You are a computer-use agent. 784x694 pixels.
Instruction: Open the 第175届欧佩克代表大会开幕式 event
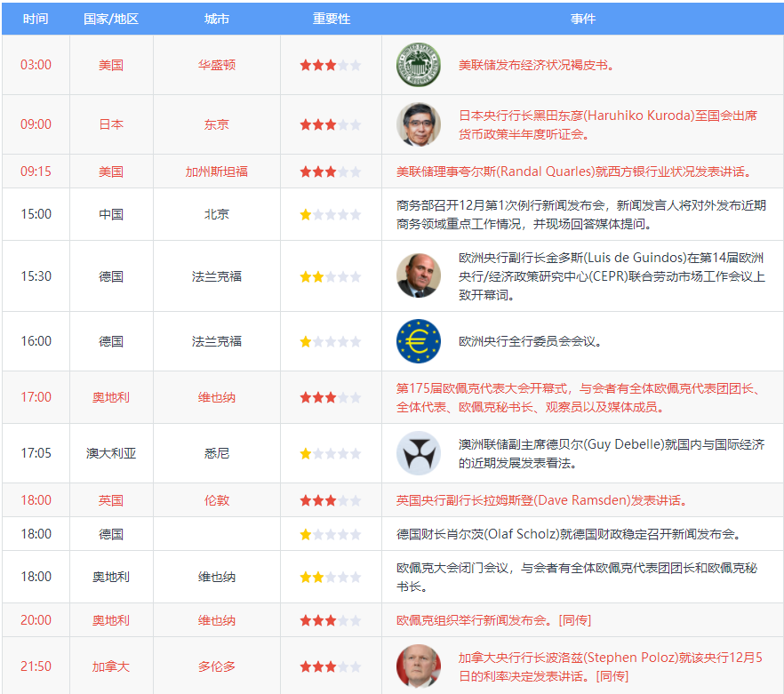pos(579,397)
